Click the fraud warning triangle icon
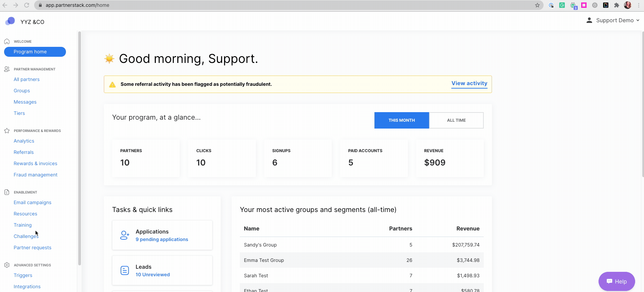Image resolution: width=644 pixels, height=292 pixels. 112,84
